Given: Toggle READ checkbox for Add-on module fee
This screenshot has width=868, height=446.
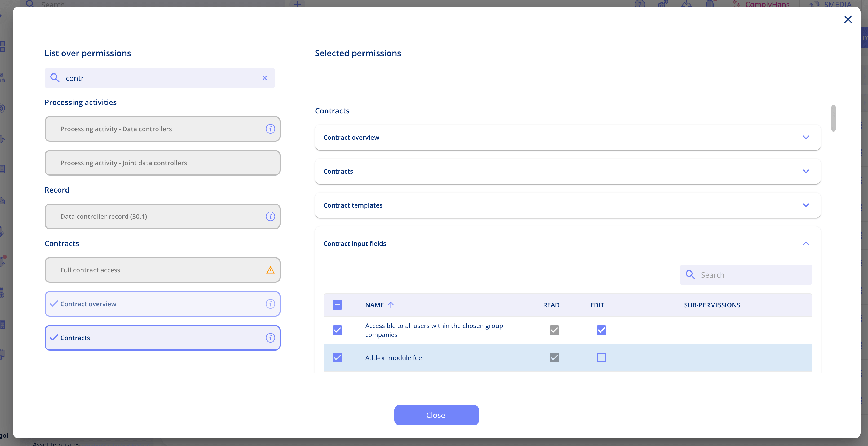Looking at the screenshot, I should pyautogui.click(x=554, y=357).
